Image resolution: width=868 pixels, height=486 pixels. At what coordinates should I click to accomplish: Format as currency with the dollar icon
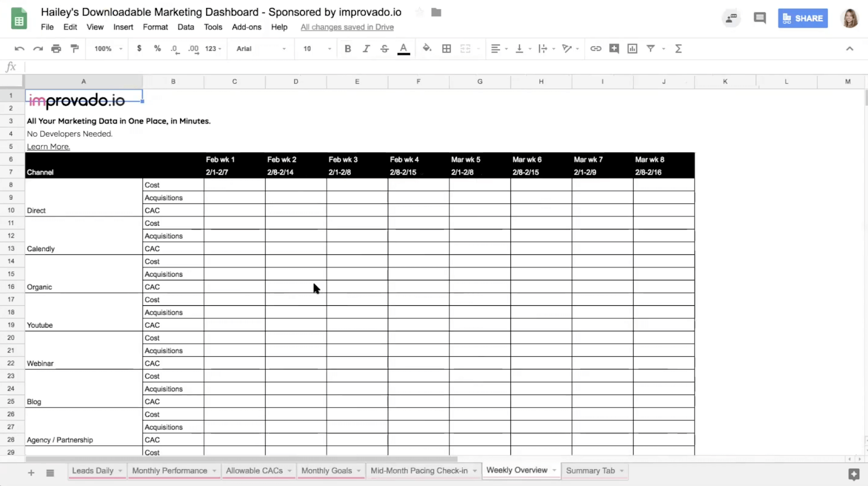[139, 48]
